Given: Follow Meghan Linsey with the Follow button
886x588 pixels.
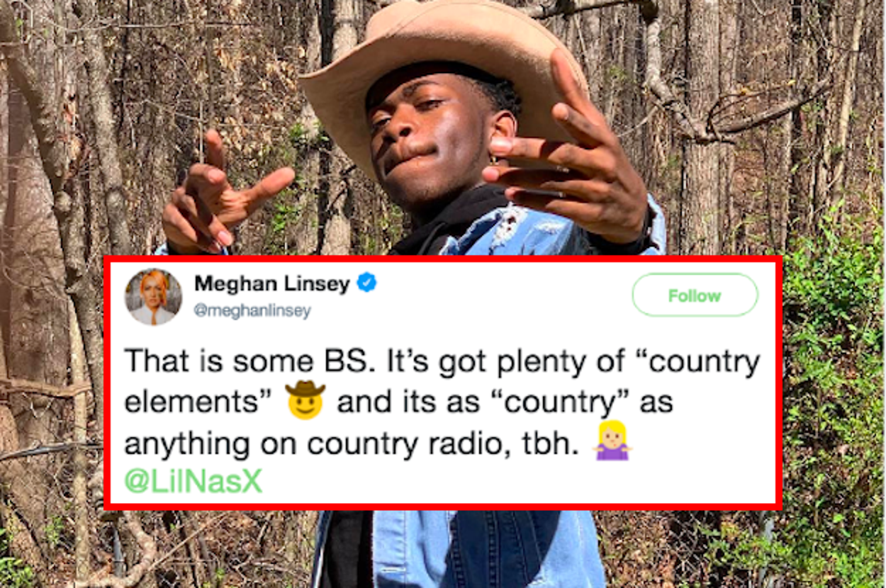Looking at the screenshot, I should click(695, 295).
